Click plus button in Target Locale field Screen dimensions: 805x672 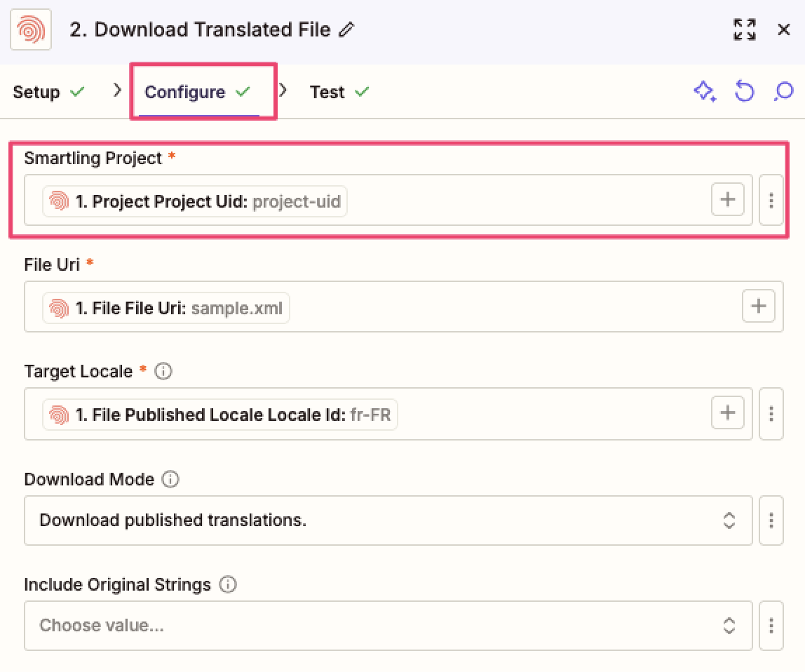[x=727, y=413]
